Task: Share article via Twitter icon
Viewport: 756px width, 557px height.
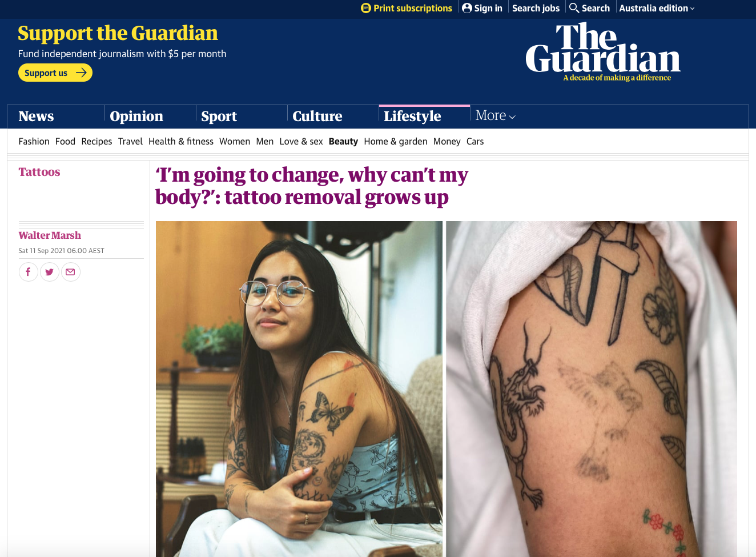Action: tap(50, 272)
